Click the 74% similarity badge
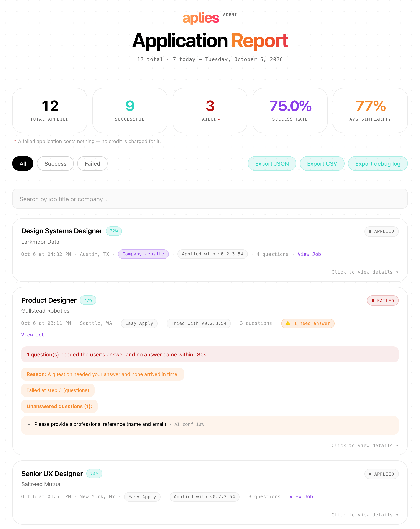 click(94, 473)
